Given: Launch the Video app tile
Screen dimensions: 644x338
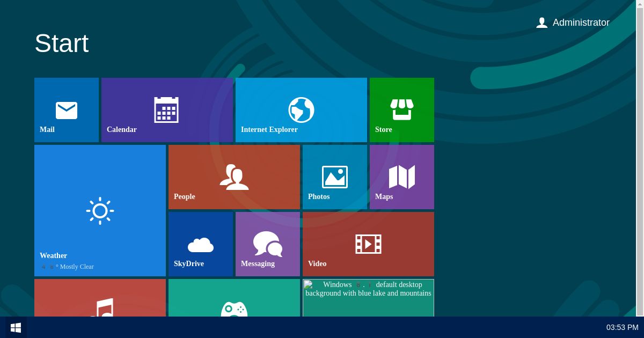Looking at the screenshot, I should tap(368, 244).
